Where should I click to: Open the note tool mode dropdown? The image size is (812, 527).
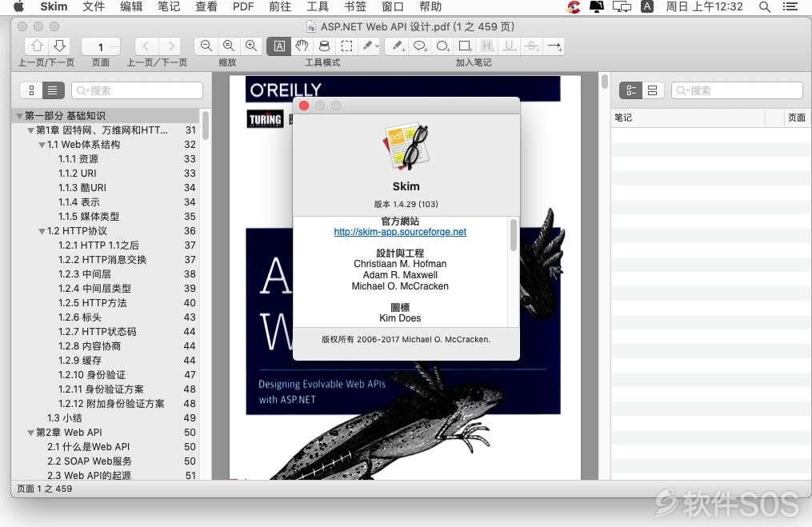pos(370,46)
